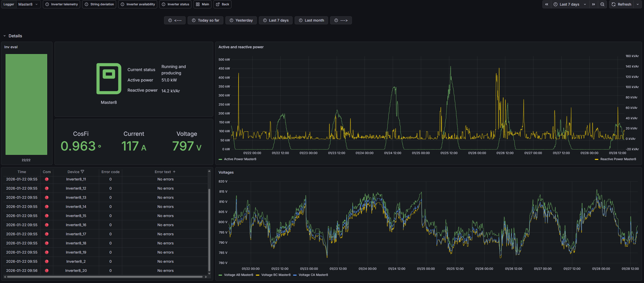Refresh the dashboard
Viewport: 644px width, 283px height.
621,4
